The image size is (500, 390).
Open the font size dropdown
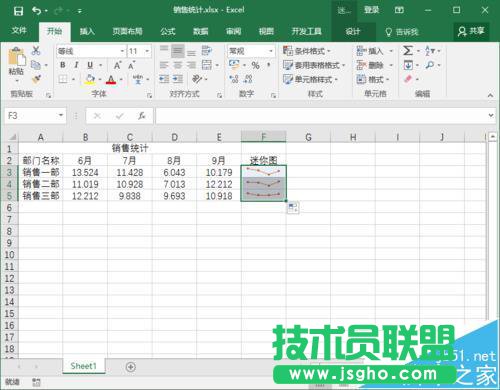[147, 51]
